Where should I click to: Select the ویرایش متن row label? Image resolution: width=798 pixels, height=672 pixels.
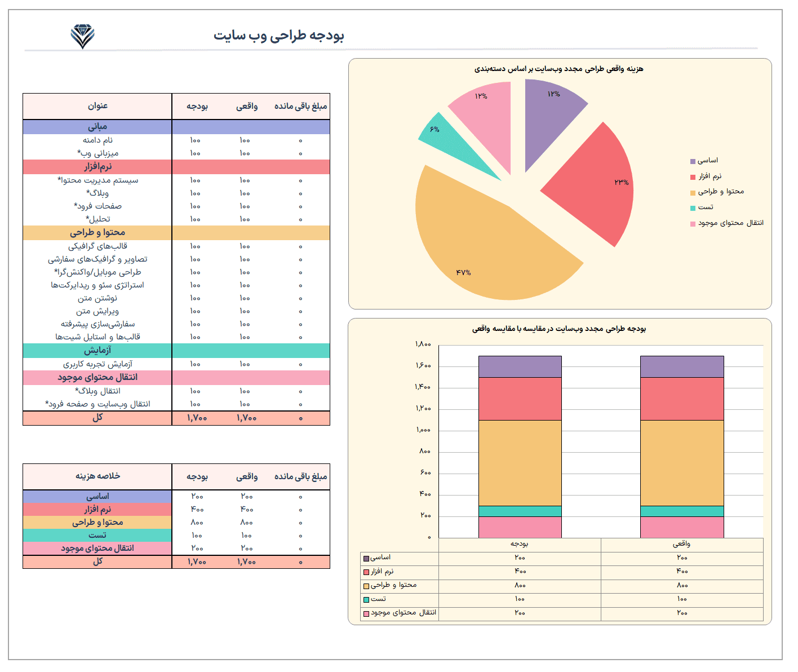[x=97, y=311]
